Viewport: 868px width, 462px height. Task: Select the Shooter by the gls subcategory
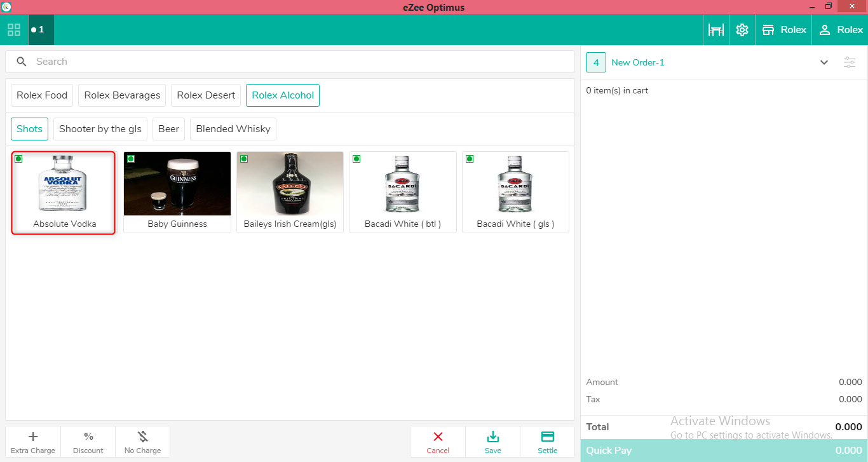point(100,129)
